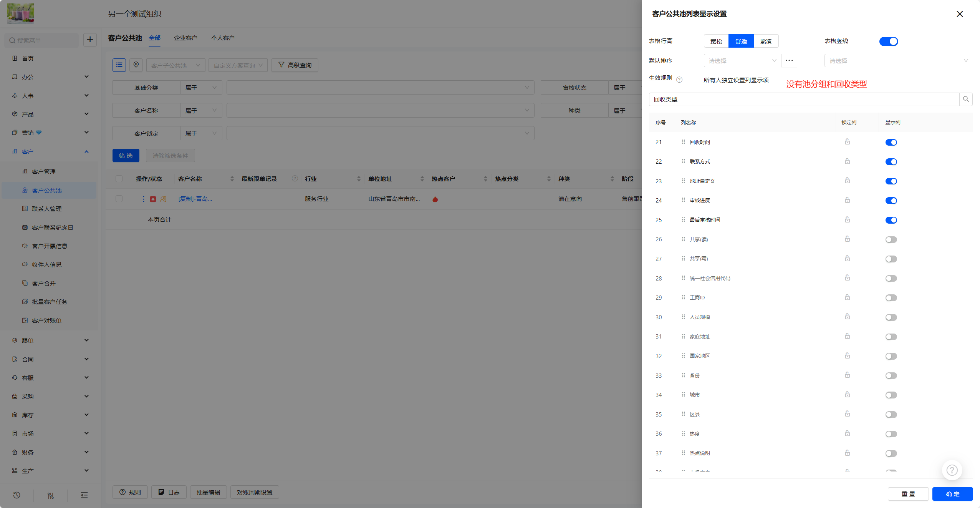
Task: Click the red alert icon in customer row
Action: [x=153, y=199]
